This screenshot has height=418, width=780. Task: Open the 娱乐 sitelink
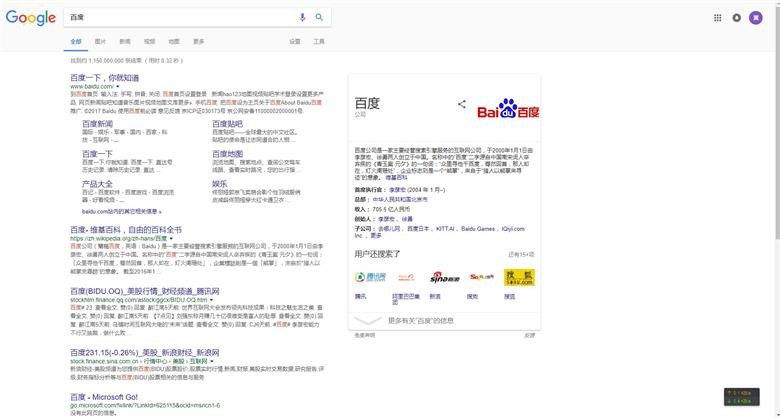coord(220,184)
